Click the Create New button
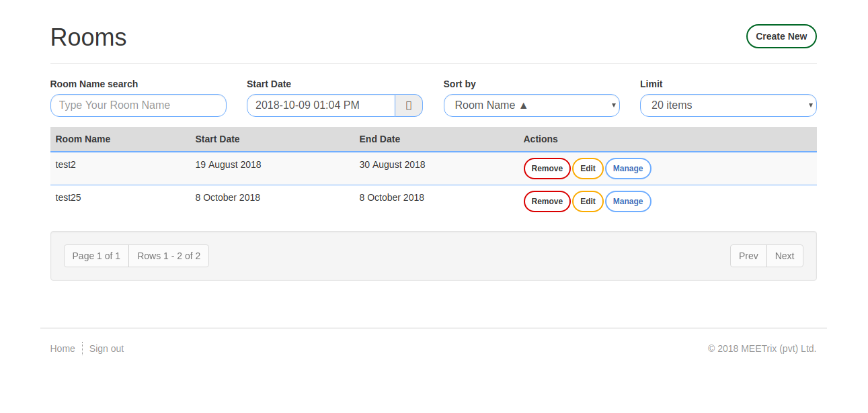 tap(781, 36)
